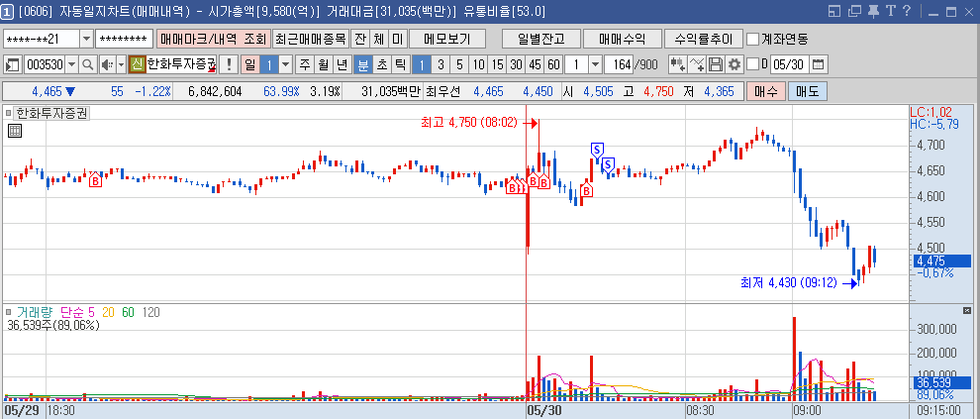Select the 초 second chart toggle
Screen dimensions: 980x419
[381, 64]
